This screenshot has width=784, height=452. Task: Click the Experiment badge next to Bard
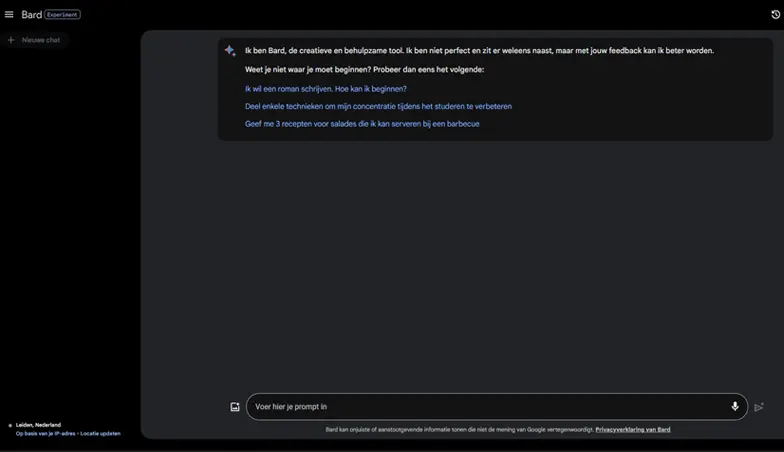[62, 14]
